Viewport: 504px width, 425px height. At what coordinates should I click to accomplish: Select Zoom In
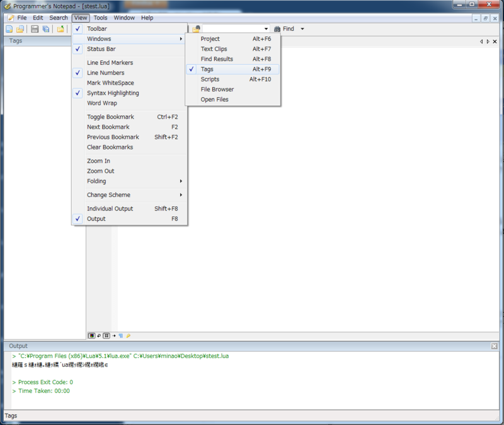click(x=129, y=161)
